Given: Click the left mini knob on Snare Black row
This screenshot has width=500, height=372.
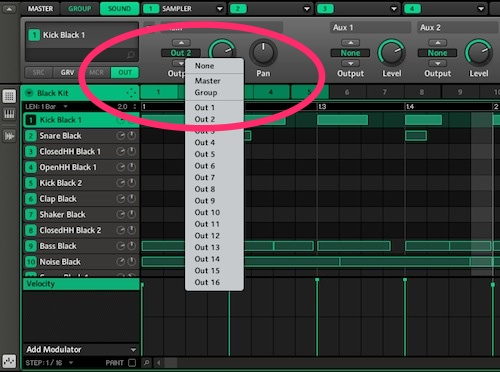Looking at the screenshot, I should point(120,136).
